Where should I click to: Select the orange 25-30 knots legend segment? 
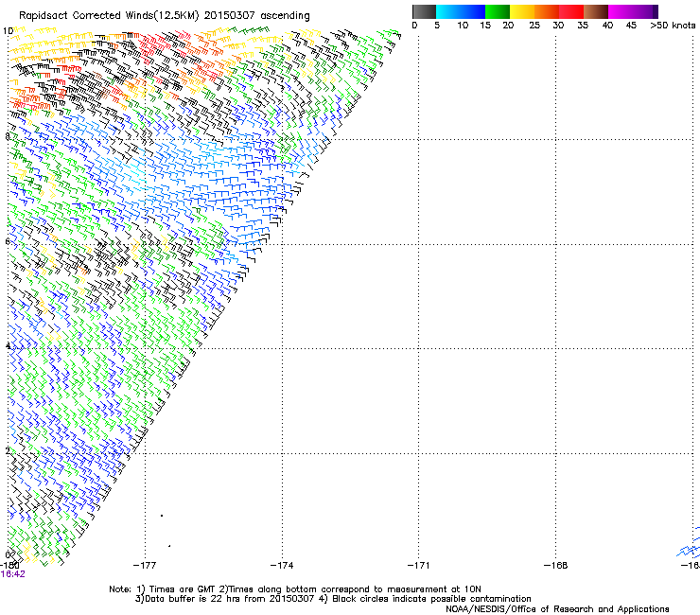547,11
